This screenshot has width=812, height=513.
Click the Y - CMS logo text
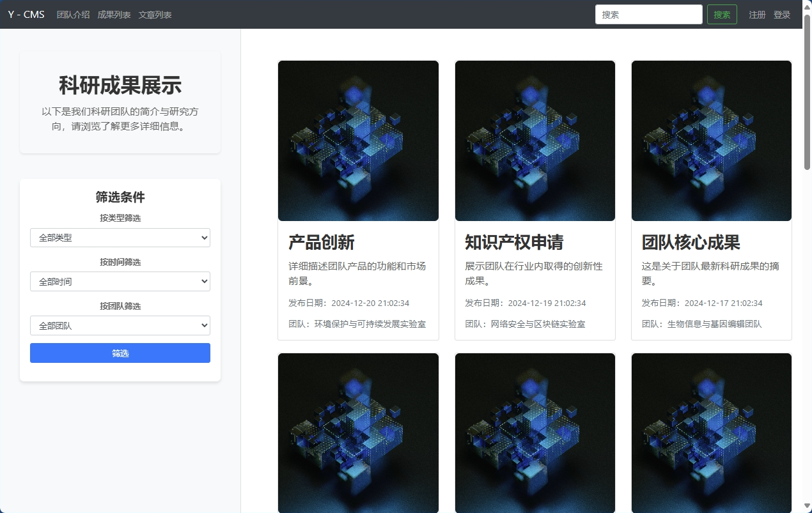click(x=26, y=14)
